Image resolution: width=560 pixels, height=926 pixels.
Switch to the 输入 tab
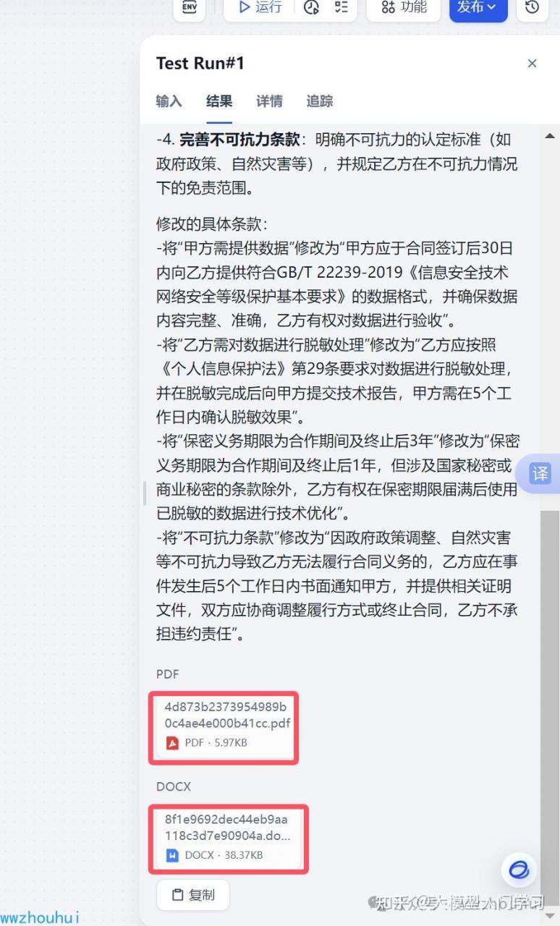(169, 101)
